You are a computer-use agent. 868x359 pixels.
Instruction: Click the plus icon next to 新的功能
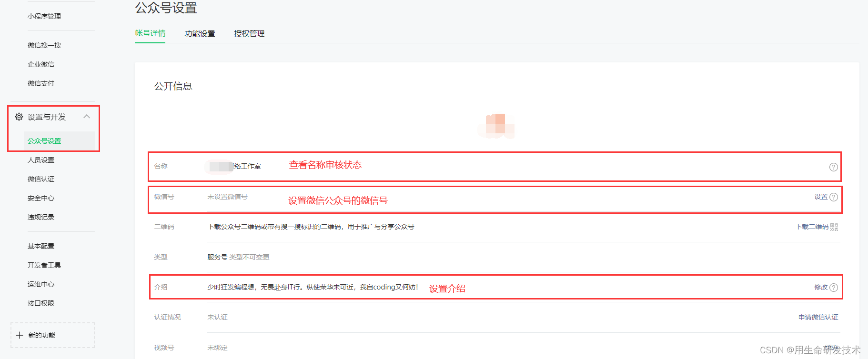coord(20,335)
